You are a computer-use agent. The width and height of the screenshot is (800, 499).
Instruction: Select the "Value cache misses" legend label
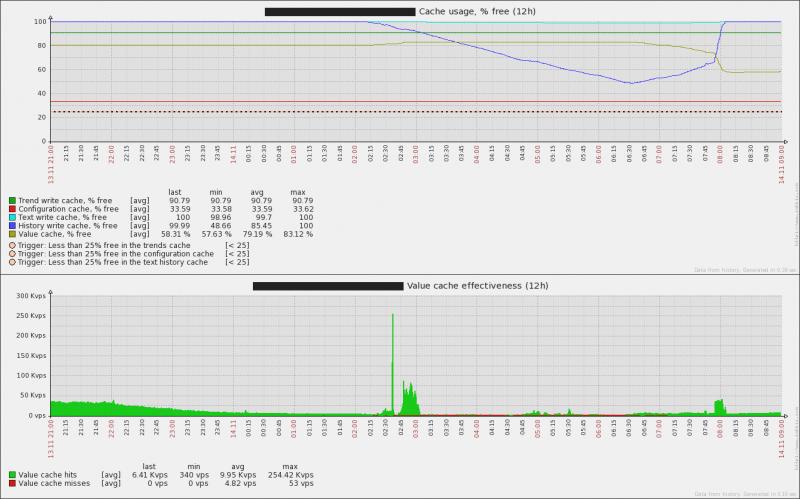[x=54, y=483]
